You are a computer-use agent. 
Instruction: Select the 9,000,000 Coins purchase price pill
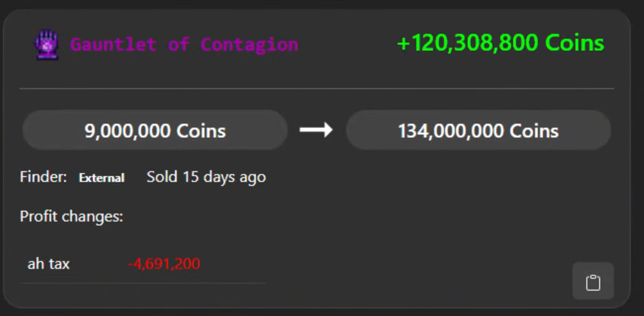pyautogui.click(x=155, y=131)
